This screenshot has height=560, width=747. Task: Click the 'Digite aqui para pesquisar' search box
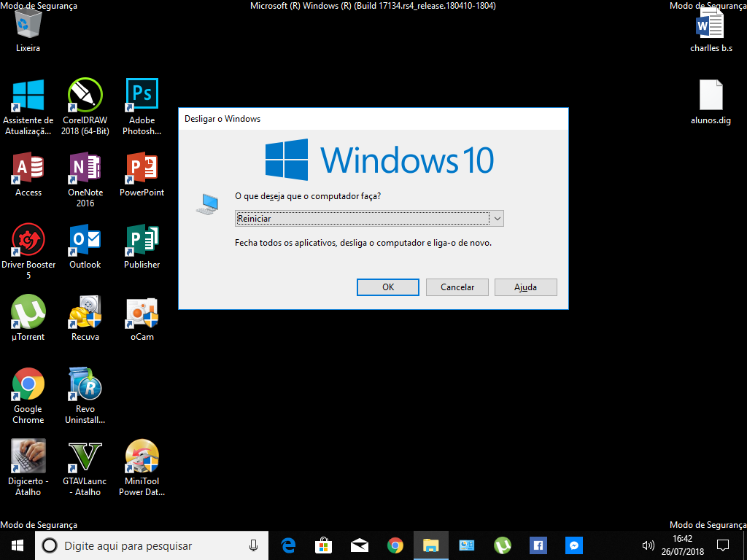pyautogui.click(x=152, y=545)
